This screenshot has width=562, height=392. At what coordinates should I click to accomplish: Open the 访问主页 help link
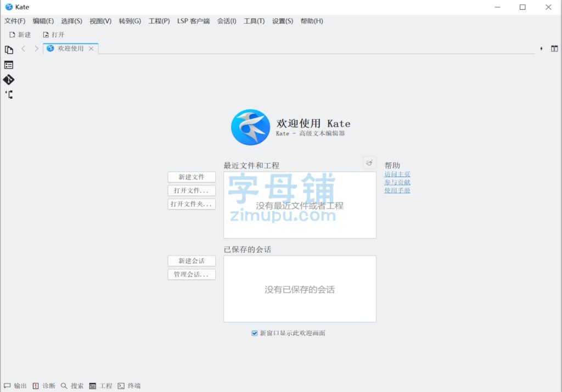(397, 174)
